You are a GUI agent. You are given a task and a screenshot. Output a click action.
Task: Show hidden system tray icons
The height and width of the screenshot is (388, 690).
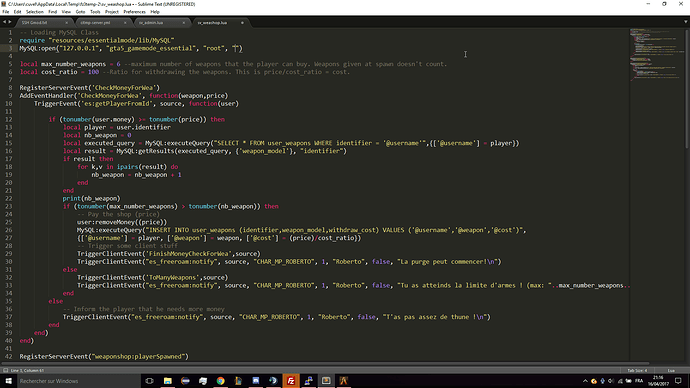tap(585, 381)
